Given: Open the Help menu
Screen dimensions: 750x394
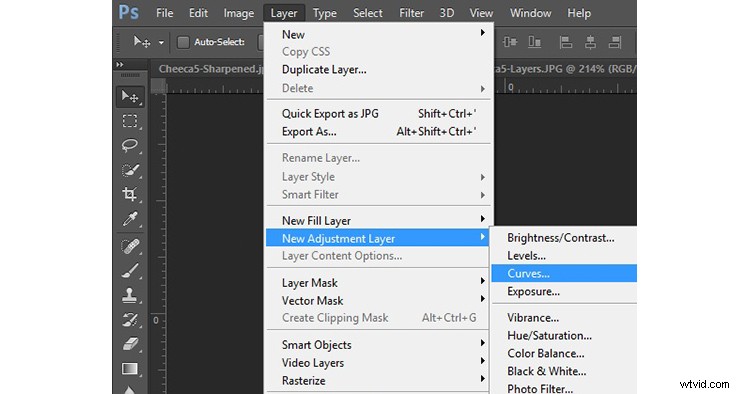Looking at the screenshot, I should [579, 13].
